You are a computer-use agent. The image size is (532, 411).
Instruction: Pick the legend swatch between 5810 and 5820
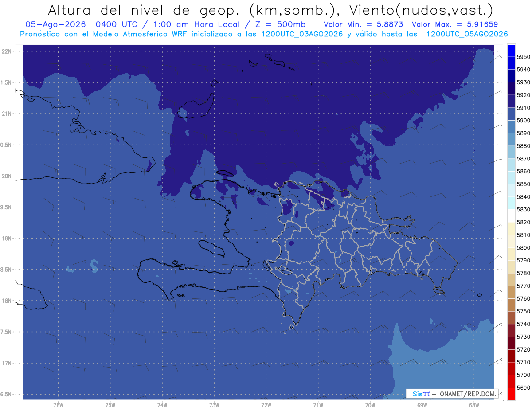[x=511, y=228]
